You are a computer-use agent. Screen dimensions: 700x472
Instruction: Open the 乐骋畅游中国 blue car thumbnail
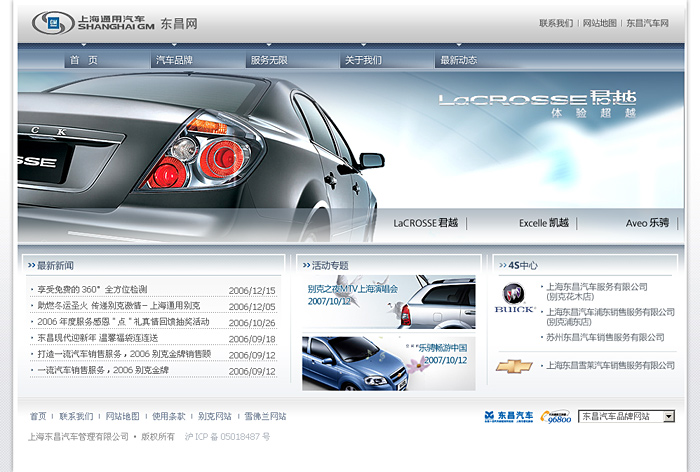click(389, 363)
